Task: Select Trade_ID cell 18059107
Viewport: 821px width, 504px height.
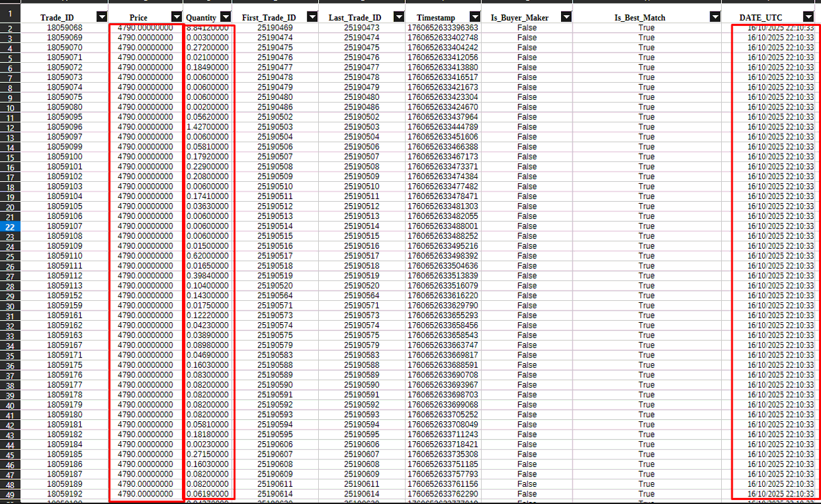Action: click(66, 226)
